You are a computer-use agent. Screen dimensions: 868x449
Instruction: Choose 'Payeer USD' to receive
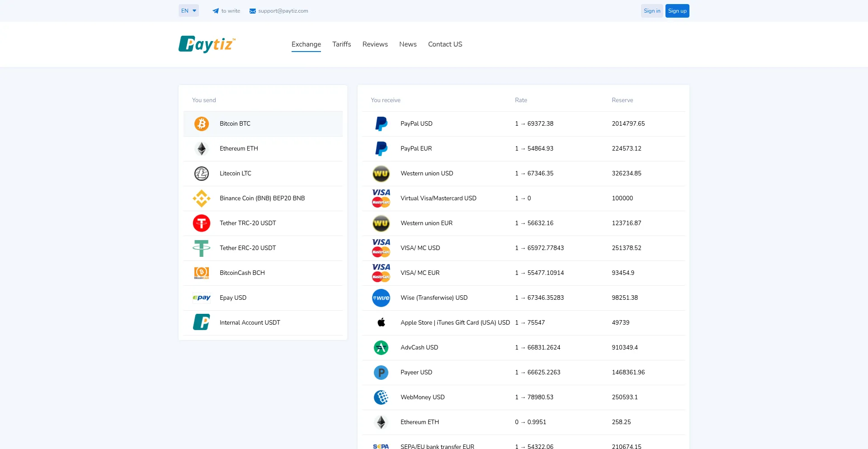click(x=524, y=373)
